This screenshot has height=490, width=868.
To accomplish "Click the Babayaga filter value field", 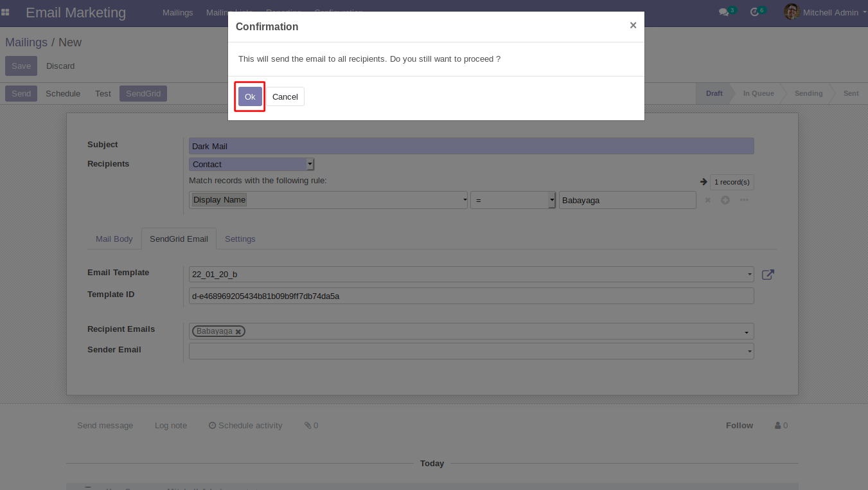I will [x=628, y=200].
